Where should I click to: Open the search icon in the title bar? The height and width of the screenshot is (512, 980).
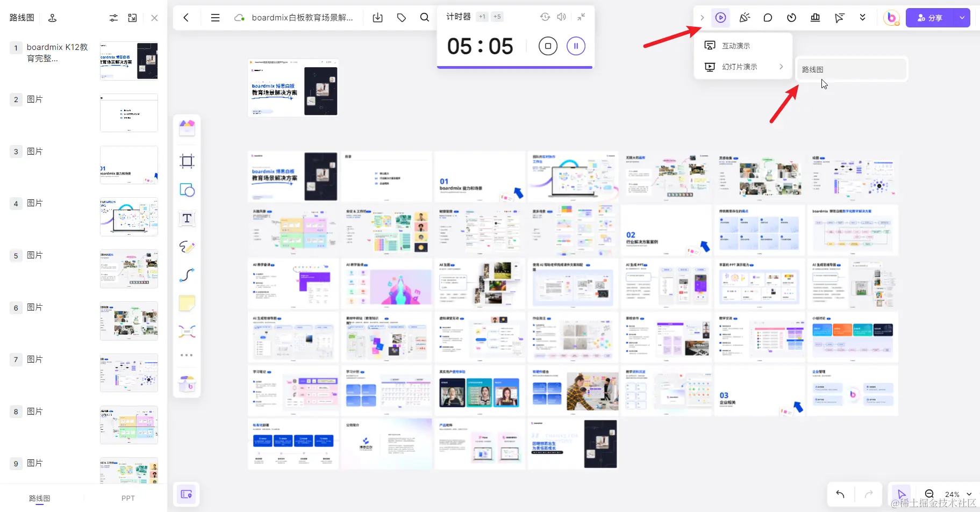point(424,17)
